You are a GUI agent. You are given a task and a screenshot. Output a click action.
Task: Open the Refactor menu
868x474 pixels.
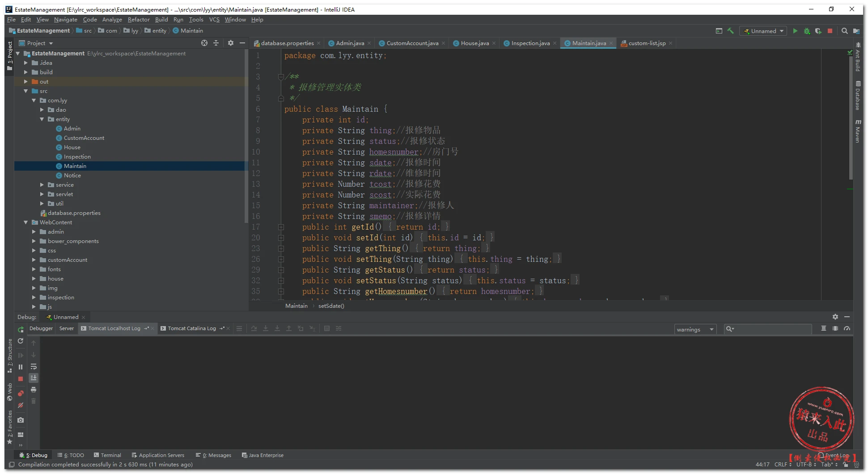(139, 20)
